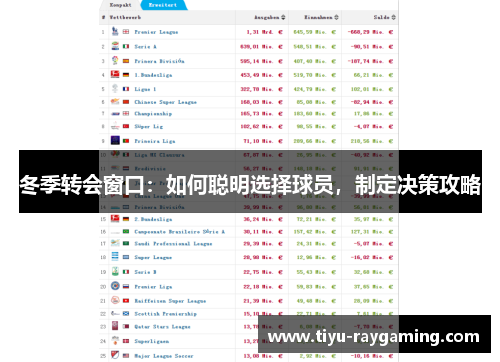500x362 pixels.
Task: Open the 1.Bundesliga link
Action: [153, 75]
